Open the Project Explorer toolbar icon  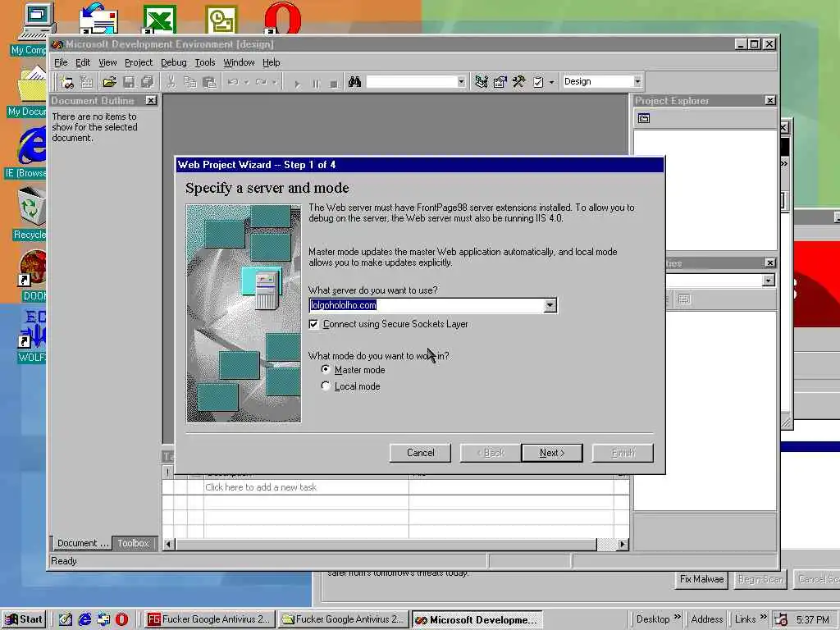[481, 82]
